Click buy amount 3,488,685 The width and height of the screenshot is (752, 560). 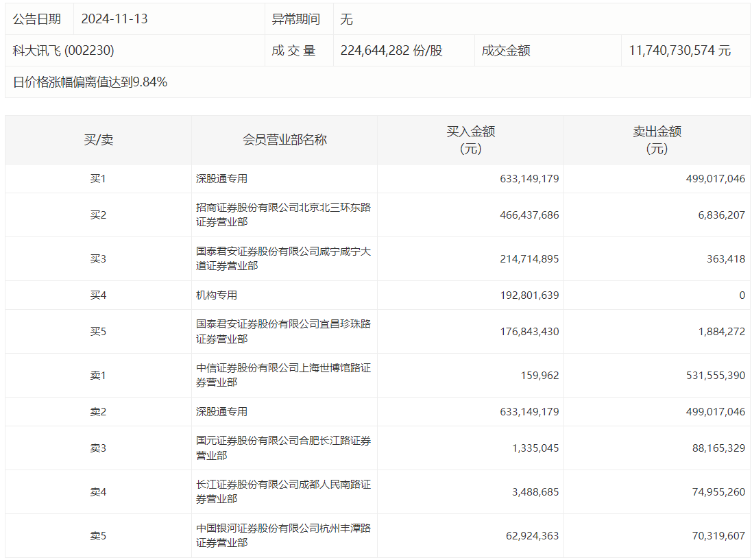[535, 492]
